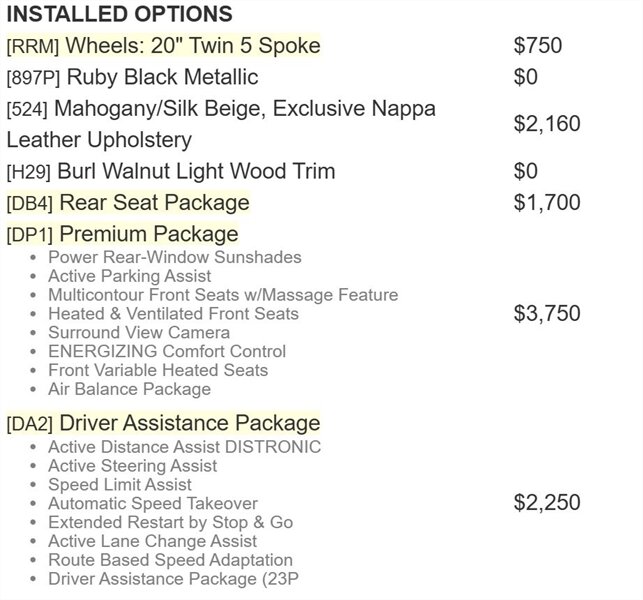
Task: Click Route Based Speed Adaptation item
Action: (x=170, y=560)
